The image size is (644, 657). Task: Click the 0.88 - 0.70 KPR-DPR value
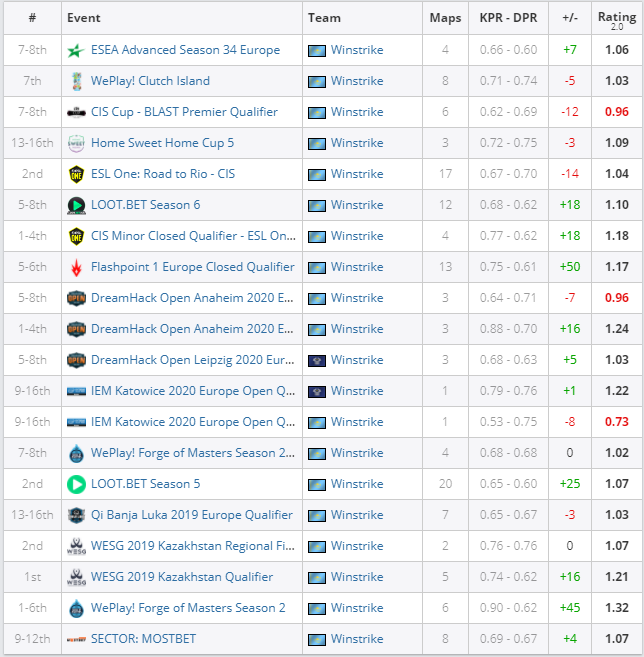click(508, 329)
